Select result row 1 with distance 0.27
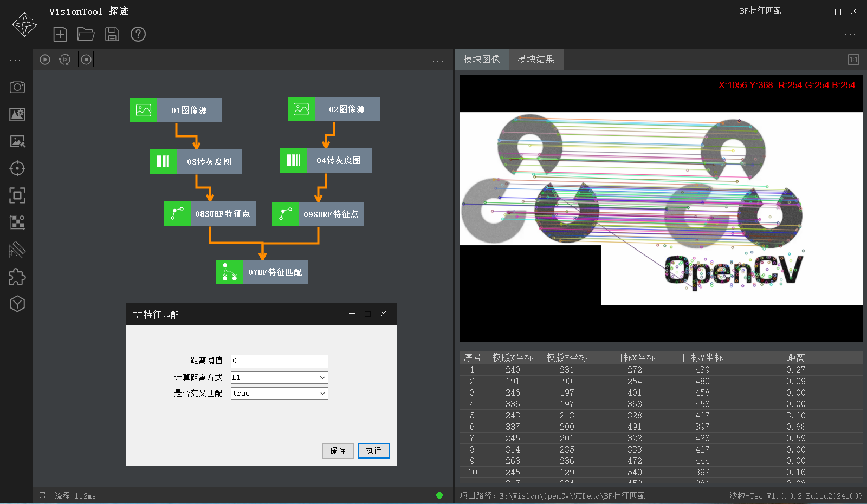This screenshot has width=867, height=504. tap(661, 370)
